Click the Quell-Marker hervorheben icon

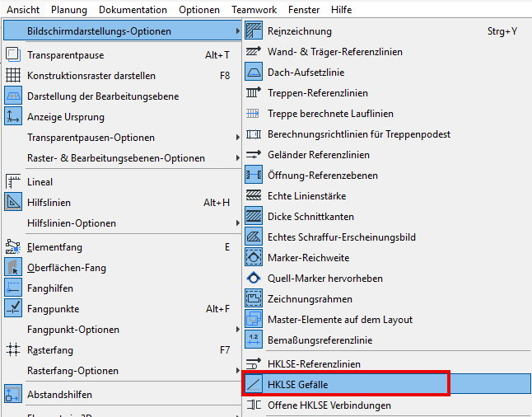(253, 279)
